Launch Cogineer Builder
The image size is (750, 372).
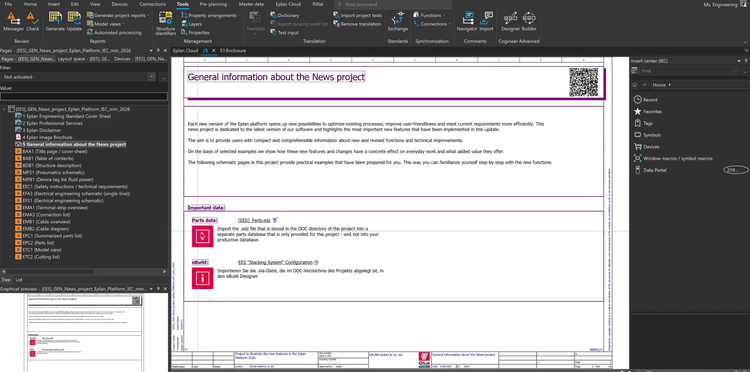(x=529, y=22)
